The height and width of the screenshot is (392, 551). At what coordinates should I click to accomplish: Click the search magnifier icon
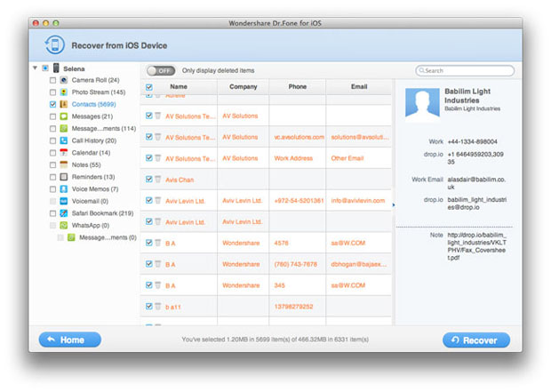click(x=421, y=70)
